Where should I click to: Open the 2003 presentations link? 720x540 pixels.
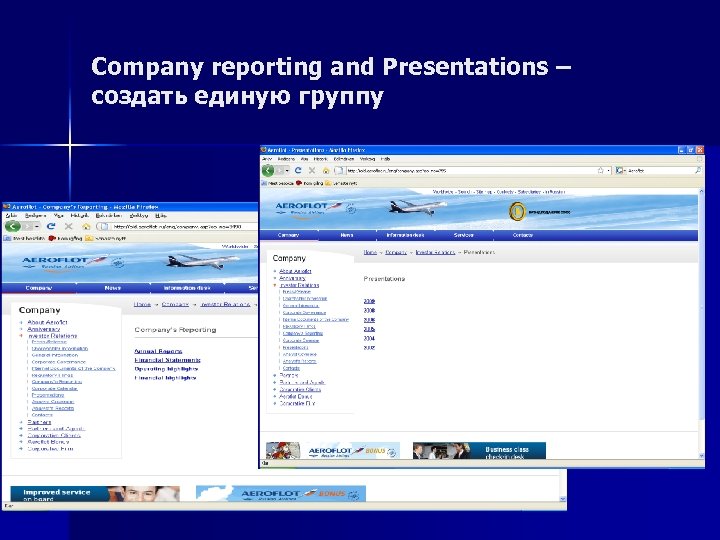coord(369,348)
